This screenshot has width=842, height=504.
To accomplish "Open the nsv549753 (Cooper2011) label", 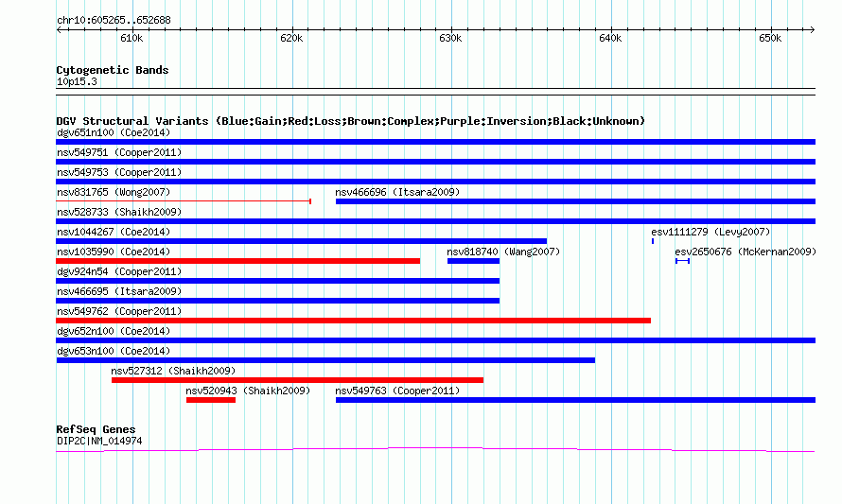I will click(119, 172).
